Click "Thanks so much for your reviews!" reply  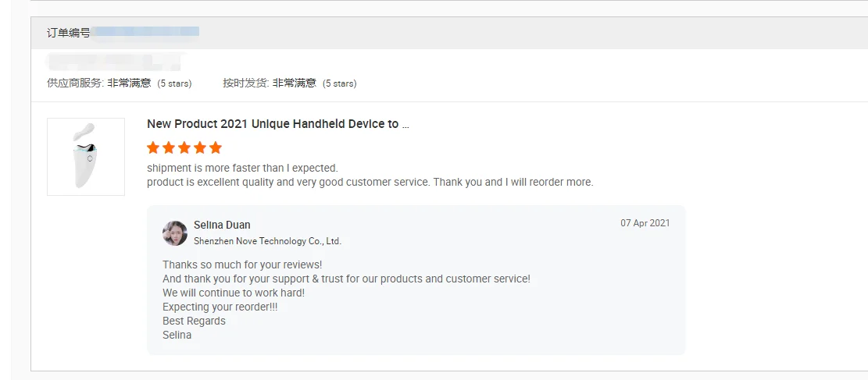click(242, 265)
